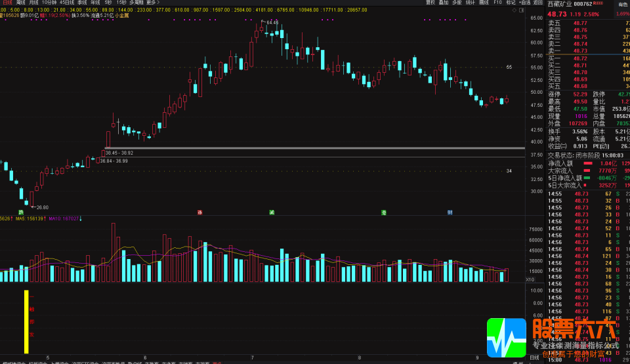Click the 卖一 ask row price 48.73
This screenshot has height=364, width=630.
click(580, 51)
